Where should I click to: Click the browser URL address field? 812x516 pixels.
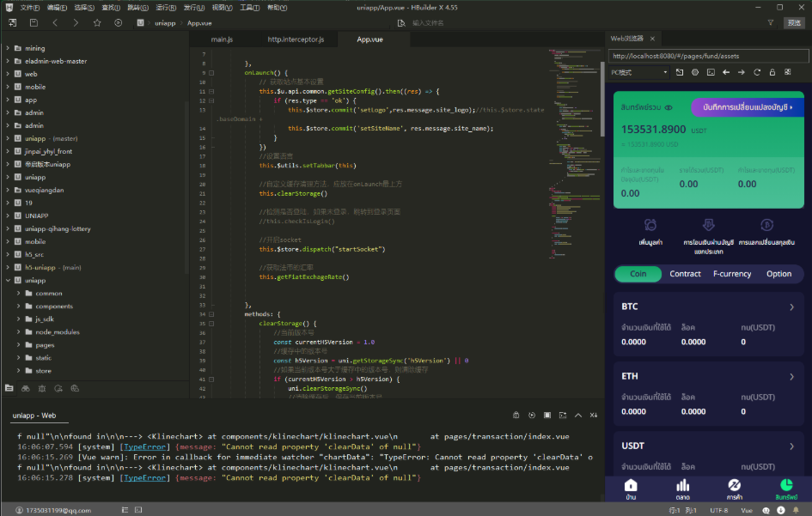coord(708,56)
